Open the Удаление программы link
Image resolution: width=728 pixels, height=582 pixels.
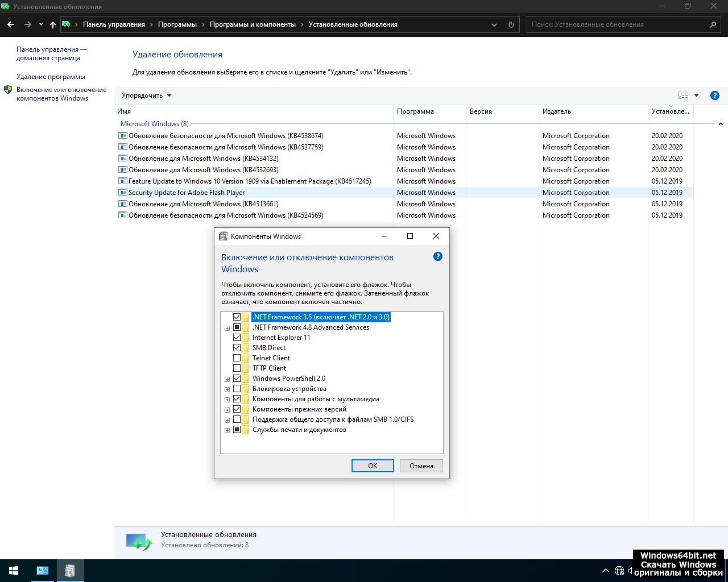coord(51,77)
